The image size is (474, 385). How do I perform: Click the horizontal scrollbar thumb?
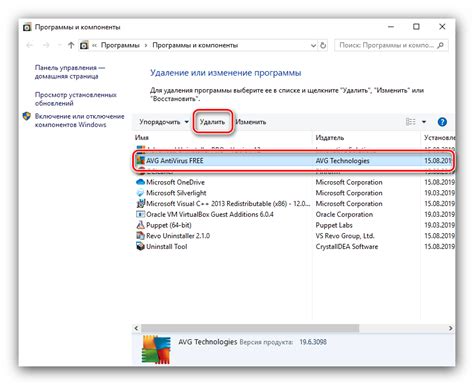[x=250, y=328]
